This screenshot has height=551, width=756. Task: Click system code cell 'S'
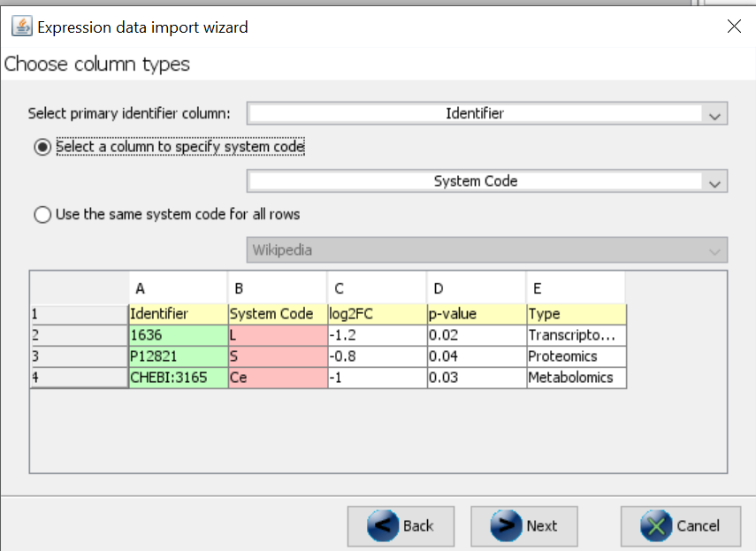pos(278,356)
